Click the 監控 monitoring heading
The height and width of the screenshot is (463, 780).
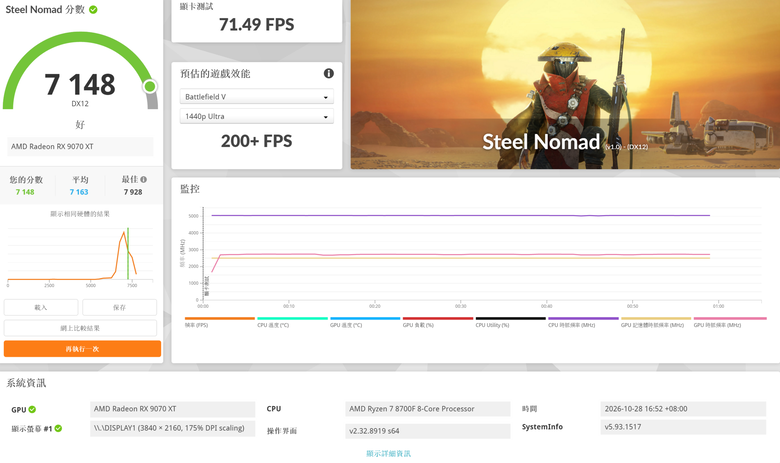190,189
